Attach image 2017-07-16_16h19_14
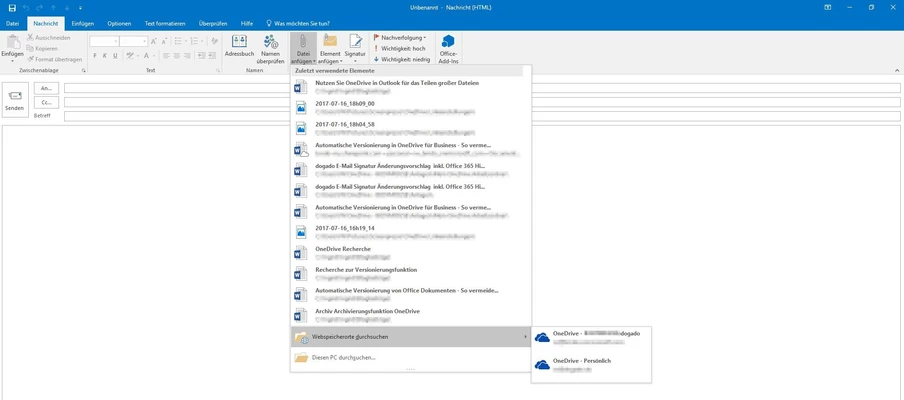 click(x=410, y=232)
